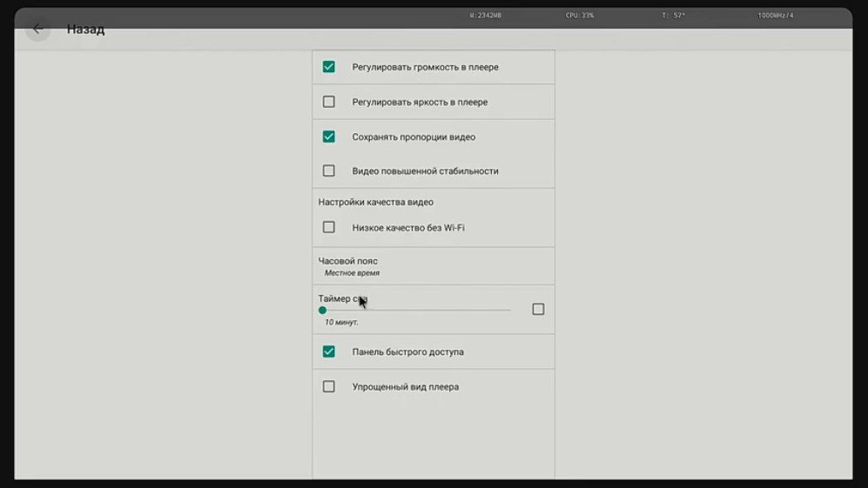Tick Видео повышенной стабильности checkbox
This screenshot has height=488, width=868.
tap(328, 171)
